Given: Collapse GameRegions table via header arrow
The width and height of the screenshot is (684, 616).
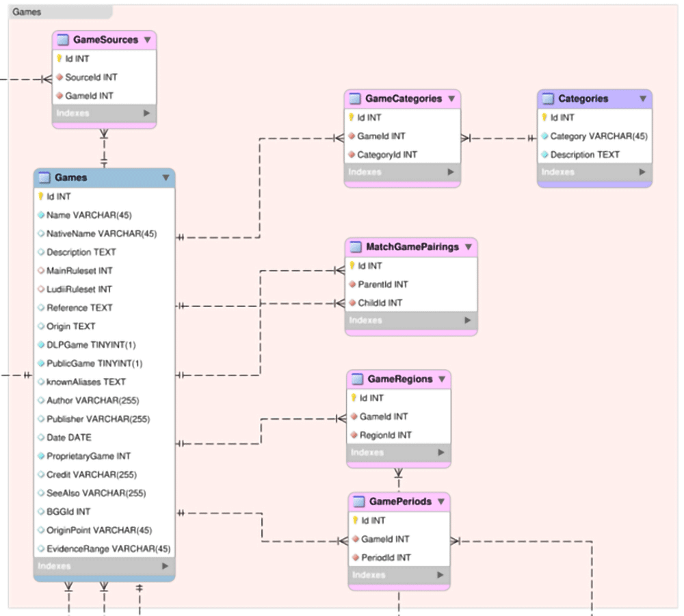Looking at the screenshot, I should 442,379.
